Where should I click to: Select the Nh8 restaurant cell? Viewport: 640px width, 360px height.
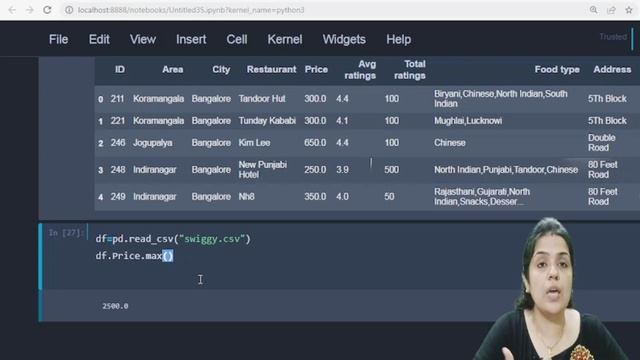[x=247, y=197]
